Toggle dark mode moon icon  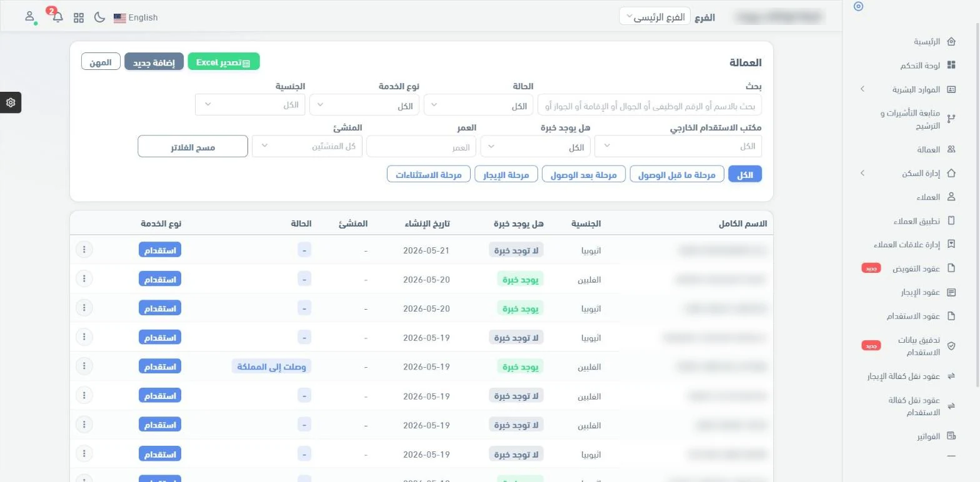(99, 17)
